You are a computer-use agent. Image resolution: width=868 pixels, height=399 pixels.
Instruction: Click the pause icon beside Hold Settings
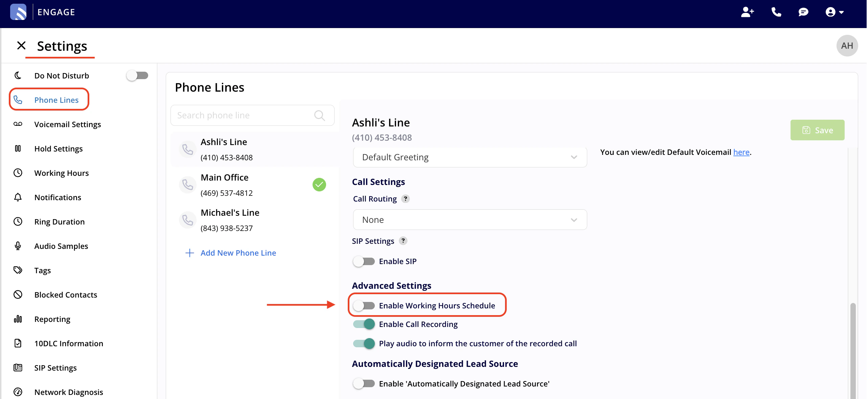point(18,148)
